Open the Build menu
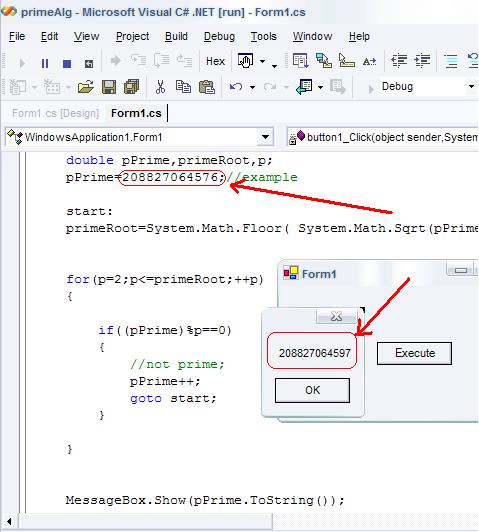Image resolution: width=479 pixels, height=532 pixels. [x=176, y=36]
